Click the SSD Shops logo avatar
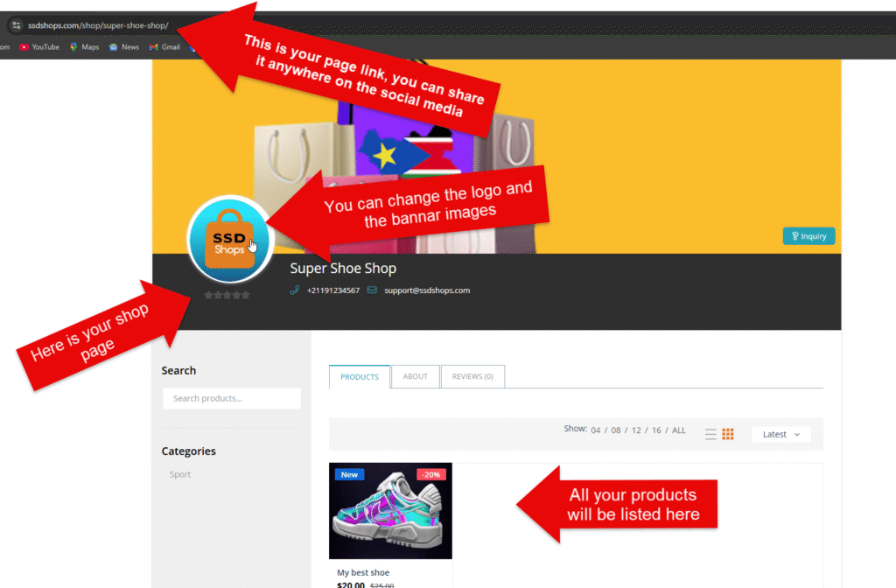The image size is (896, 588). click(x=230, y=239)
